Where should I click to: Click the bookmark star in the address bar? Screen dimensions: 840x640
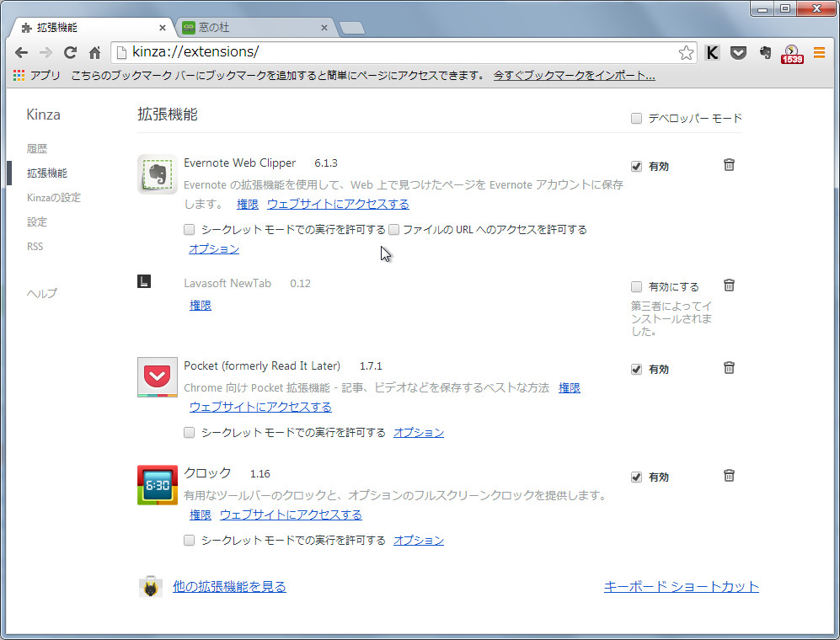pyautogui.click(x=687, y=51)
